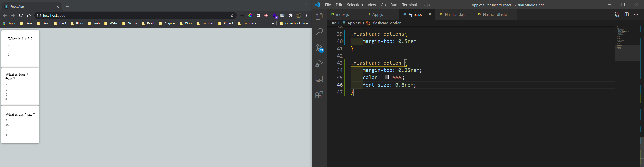Open the Blogs bookmarks folder

pyautogui.click(x=77, y=23)
